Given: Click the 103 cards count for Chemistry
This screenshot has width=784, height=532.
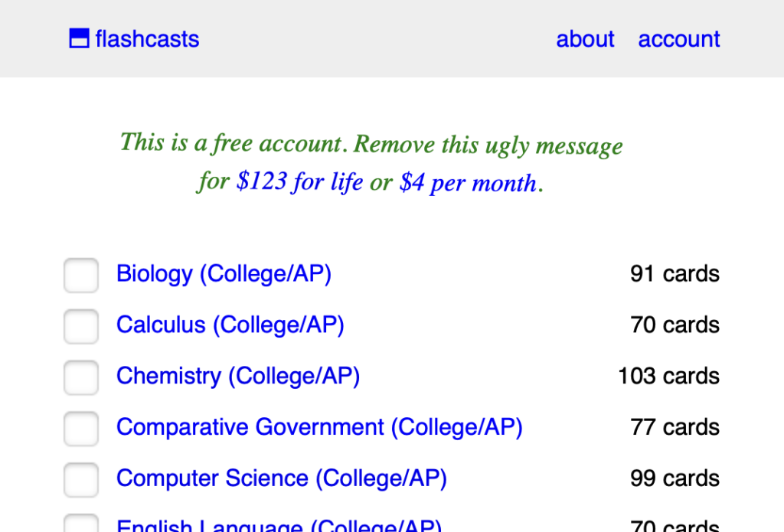Looking at the screenshot, I should pos(668,377).
